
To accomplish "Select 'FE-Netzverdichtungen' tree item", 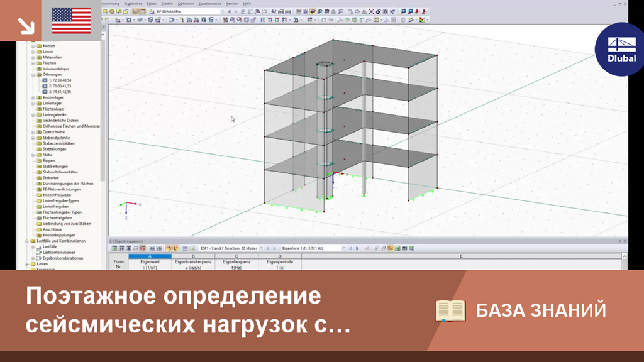I will [62, 190].
